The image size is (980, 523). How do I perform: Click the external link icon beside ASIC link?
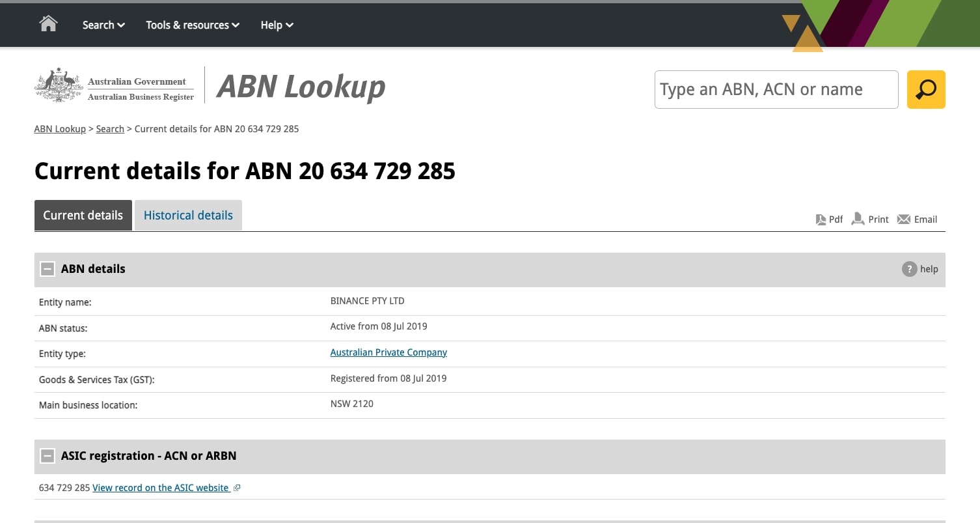point(237,488)
